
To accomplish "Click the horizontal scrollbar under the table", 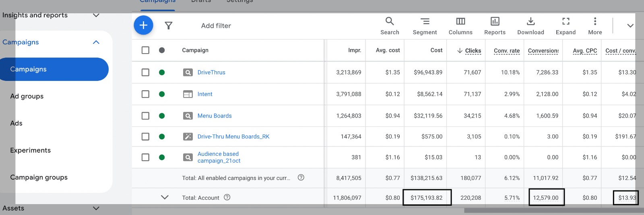I will tap(554, 211).
